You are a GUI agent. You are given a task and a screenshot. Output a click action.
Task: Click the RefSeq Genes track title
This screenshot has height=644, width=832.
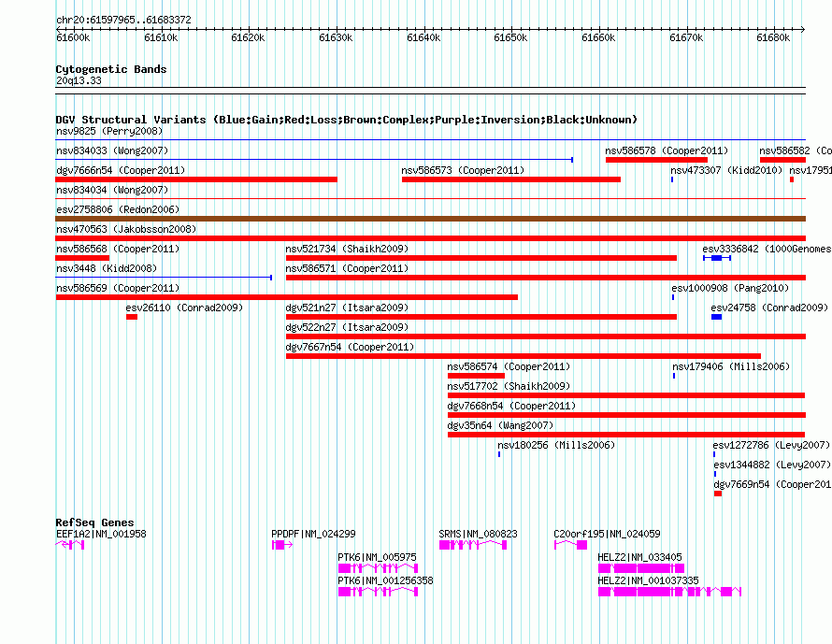tap(94, 522)
